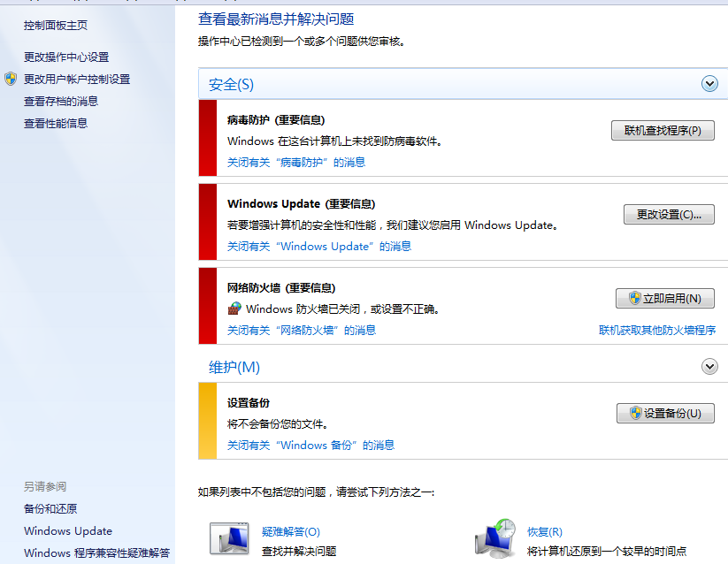Click 设置备份 heading text
Screen dimensions: 728x564
[x=249, y=403]
